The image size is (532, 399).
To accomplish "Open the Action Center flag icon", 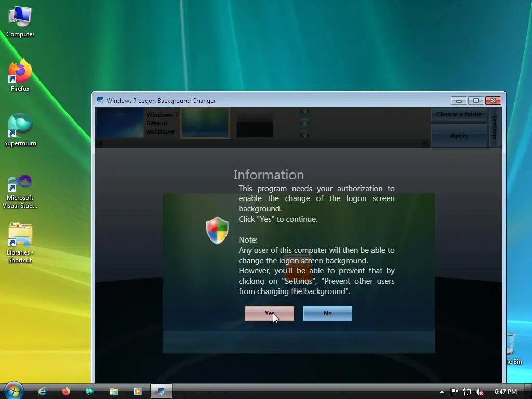I will coord(454,392).
